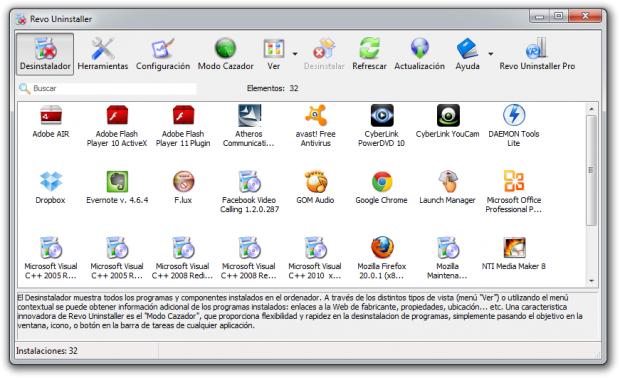
Task: Expand the Ver dropdown arrow
Action: point(295,54)
